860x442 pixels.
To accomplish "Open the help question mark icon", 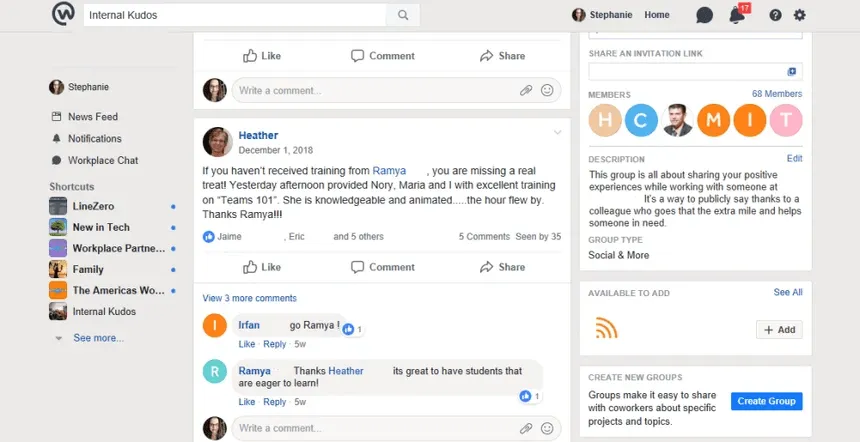I will coord(775,15).
